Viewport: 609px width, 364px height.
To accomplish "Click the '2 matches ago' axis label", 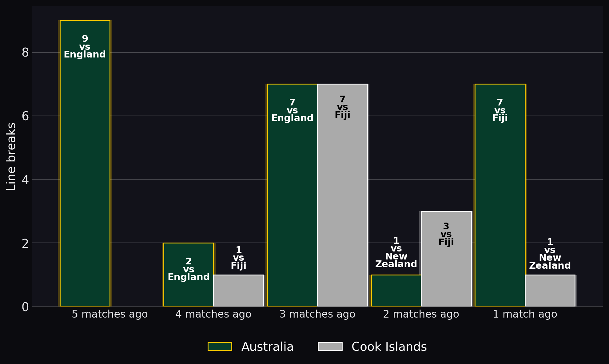I will 421,314.
